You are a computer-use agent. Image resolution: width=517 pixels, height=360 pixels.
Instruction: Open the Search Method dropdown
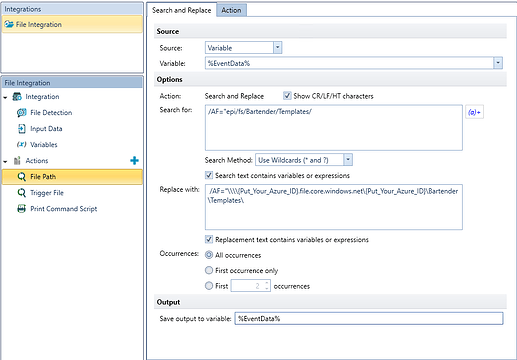348,160
